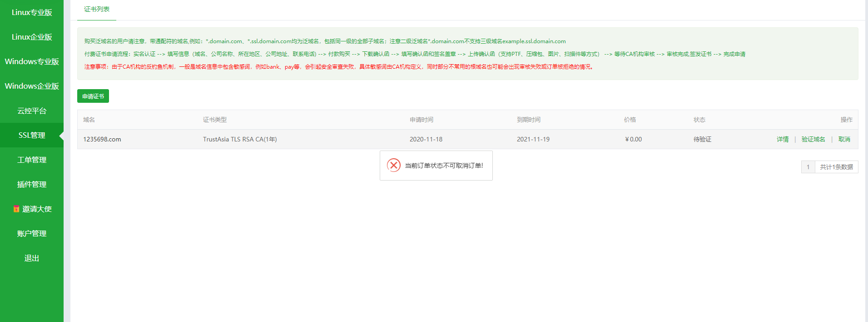Click the application date 2020-11-18
Viewport: 868px width, 322px height.
click(426, 139)
